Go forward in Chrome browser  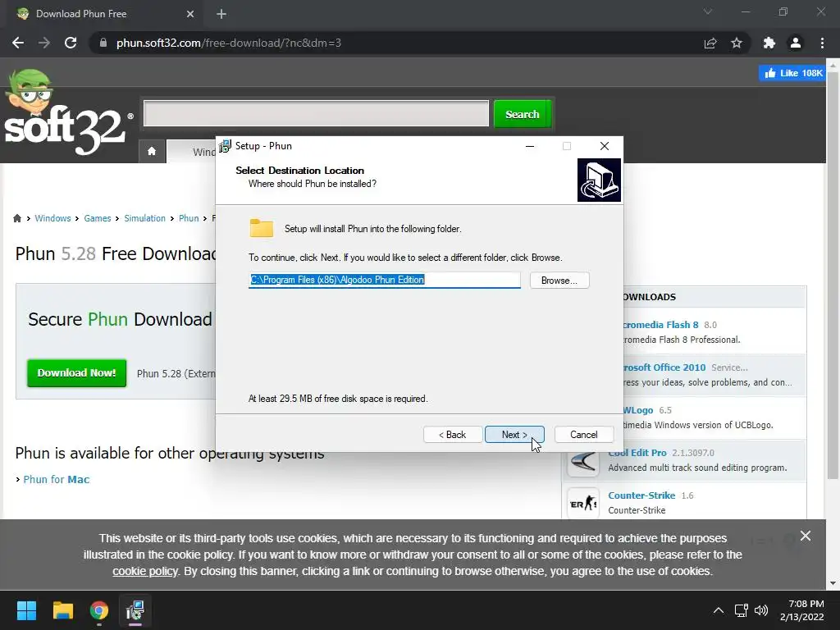coord(44,43)
